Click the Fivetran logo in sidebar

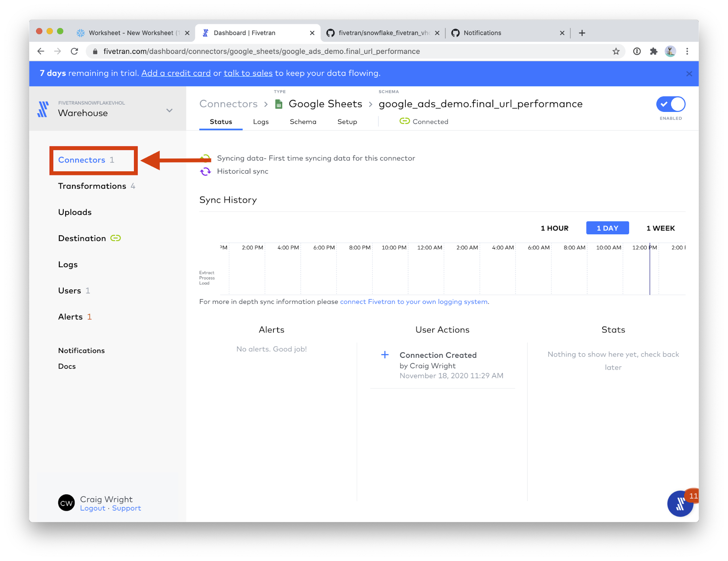point(43,109)
